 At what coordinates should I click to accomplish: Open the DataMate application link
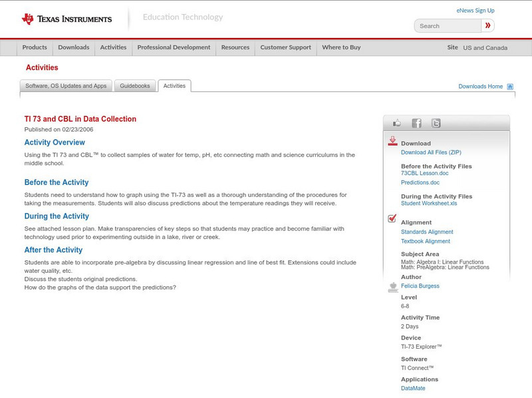coord(413,388)
